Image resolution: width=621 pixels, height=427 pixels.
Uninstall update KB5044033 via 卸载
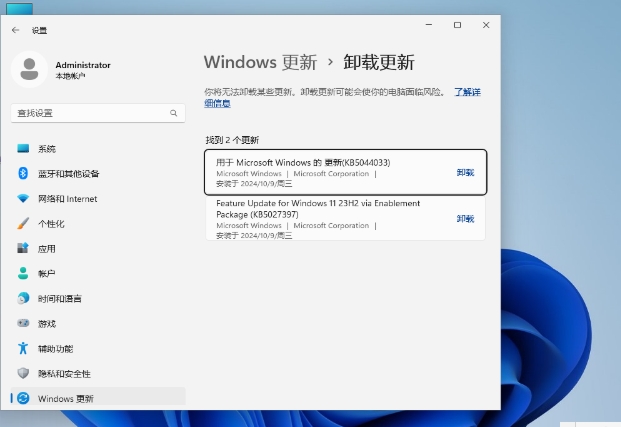[x=465, y=173]
